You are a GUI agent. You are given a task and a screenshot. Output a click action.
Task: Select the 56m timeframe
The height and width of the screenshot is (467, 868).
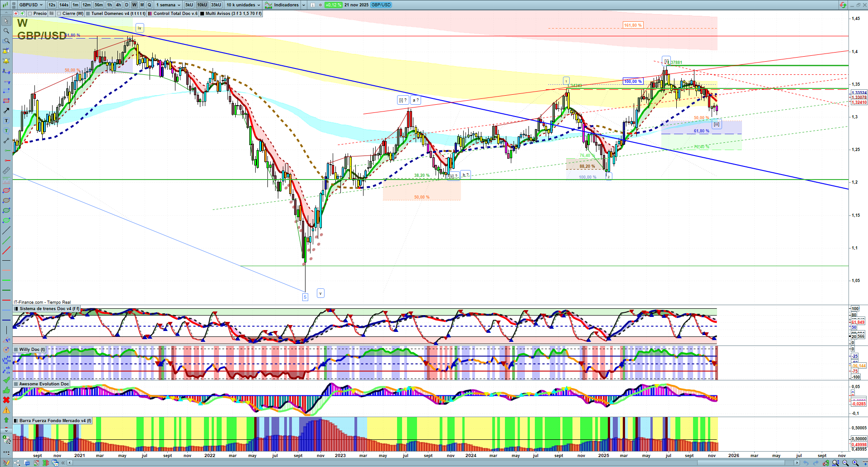point(99,5)
